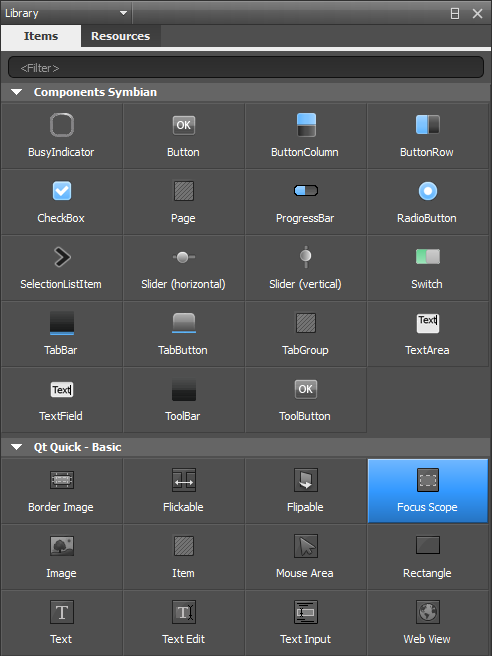Screen dimensions: 492x656
Task: Choose the basic Item element
Action: click(184, 557)
